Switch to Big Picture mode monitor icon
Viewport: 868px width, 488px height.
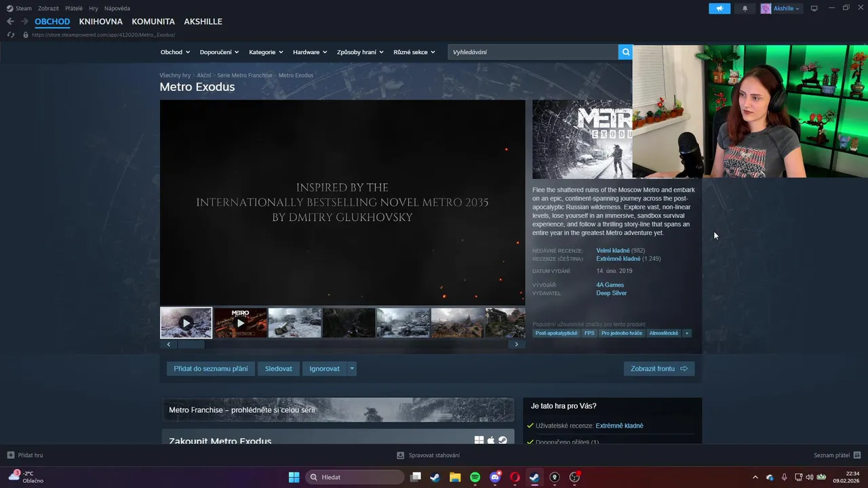pyautogui.click(x=814, y=8)
